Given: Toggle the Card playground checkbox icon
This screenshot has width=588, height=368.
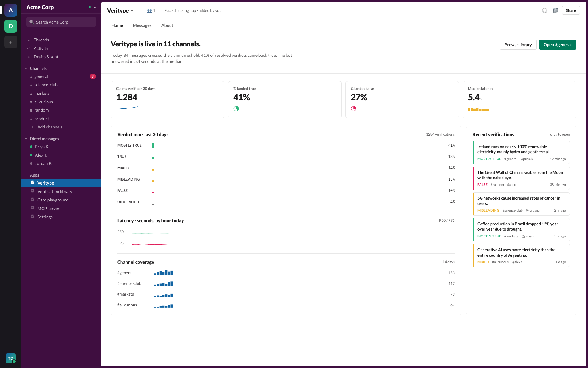Looking at the screenshot, I should tap(32, 200).
